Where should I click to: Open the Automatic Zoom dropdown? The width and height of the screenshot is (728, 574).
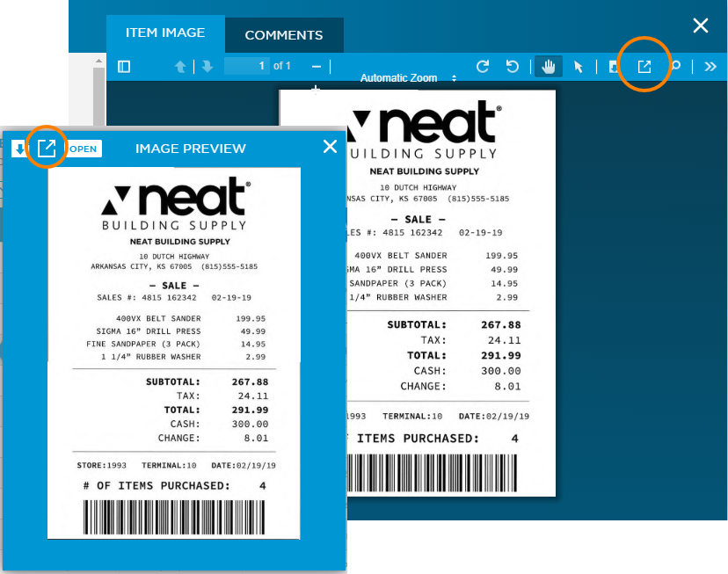[x=408, y=78]
